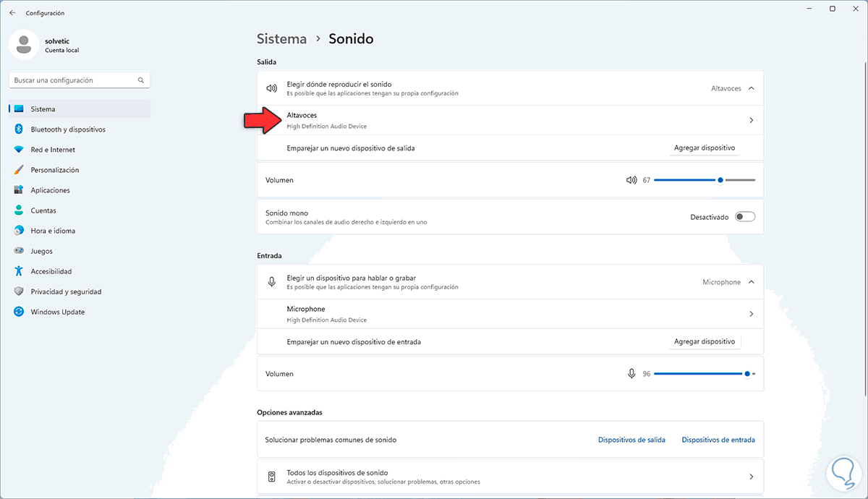Click Agregar dispositivo for output

coord(704,148)
